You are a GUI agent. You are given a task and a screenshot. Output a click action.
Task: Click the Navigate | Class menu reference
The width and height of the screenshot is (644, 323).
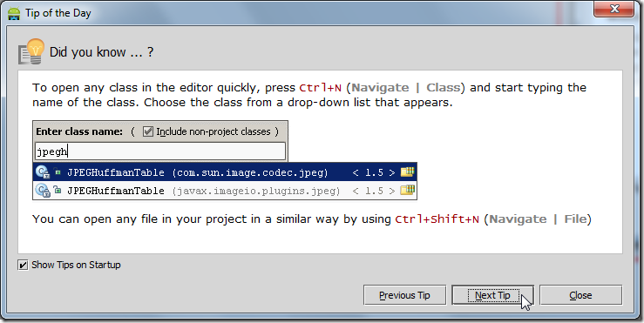pyautogui.click(x=406, y=87)
